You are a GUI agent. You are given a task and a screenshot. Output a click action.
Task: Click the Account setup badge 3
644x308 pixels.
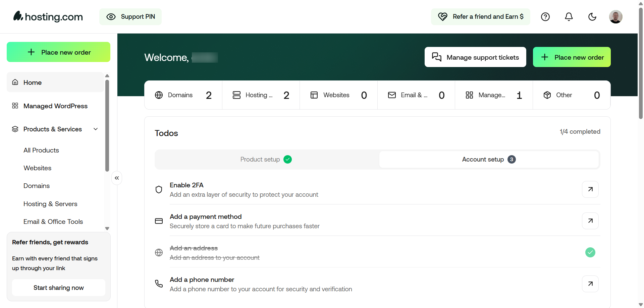pos(512,159)
